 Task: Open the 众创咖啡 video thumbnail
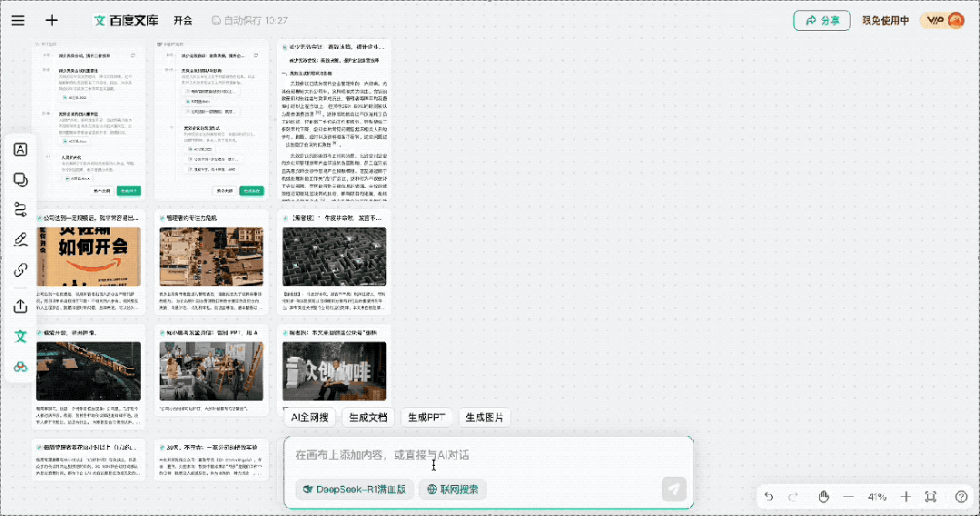click(x=334, y=371)
